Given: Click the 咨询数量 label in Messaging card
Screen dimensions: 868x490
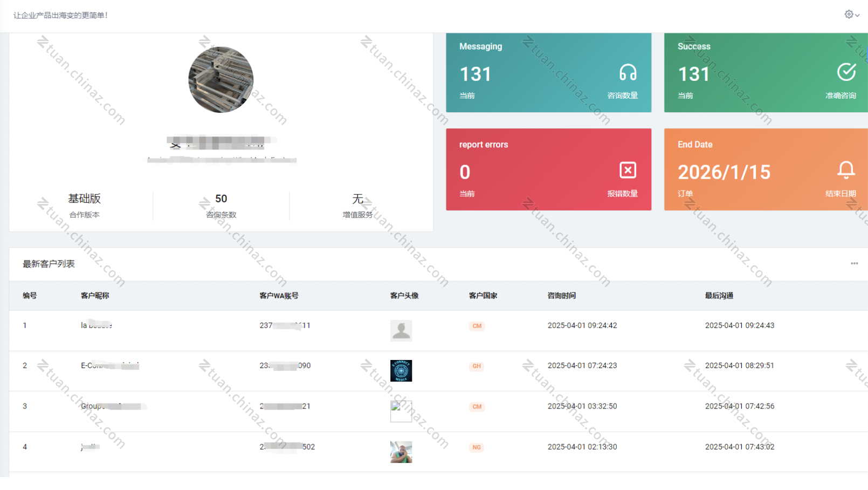Looking at the screenshot, I should point(623,96).
